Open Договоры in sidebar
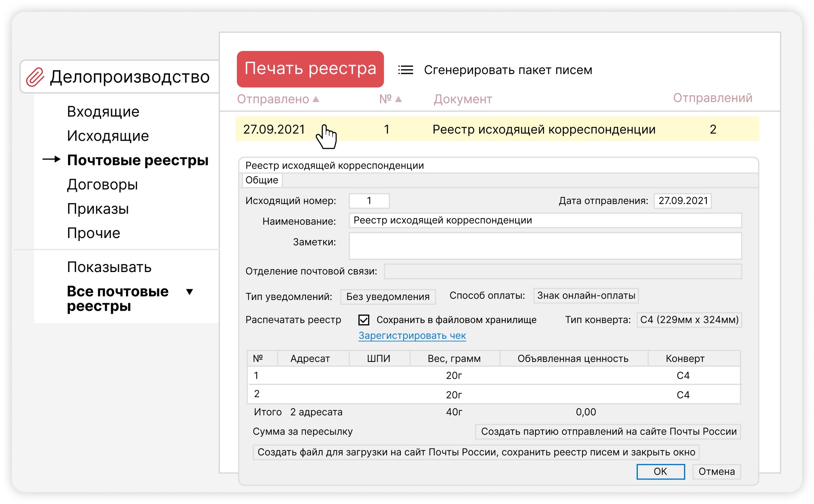814x504 pixels. [102, 185]
